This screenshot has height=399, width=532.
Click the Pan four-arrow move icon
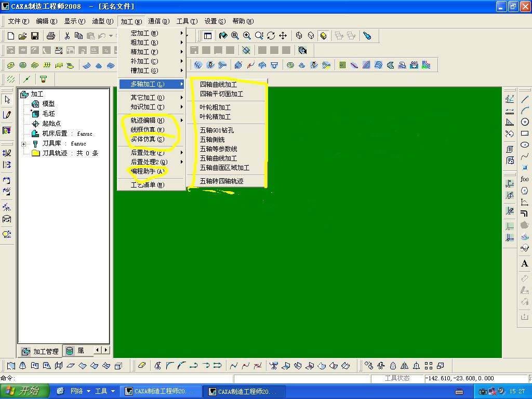coord(283,36)
